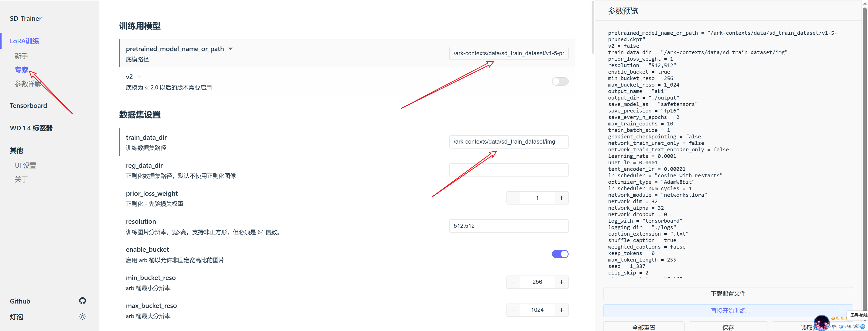Increase max_bucket_reso with plus icon
The height and width of the screenshot is (331, 868).
coord(561,310)
